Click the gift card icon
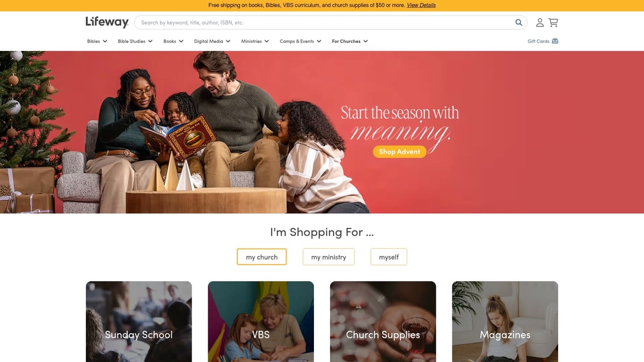 555,41
